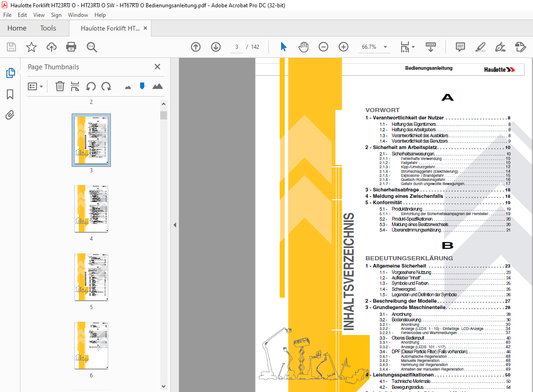Switch to the Tools tab
The height and width of the screenshot is (392, 533).
point(48,28)
